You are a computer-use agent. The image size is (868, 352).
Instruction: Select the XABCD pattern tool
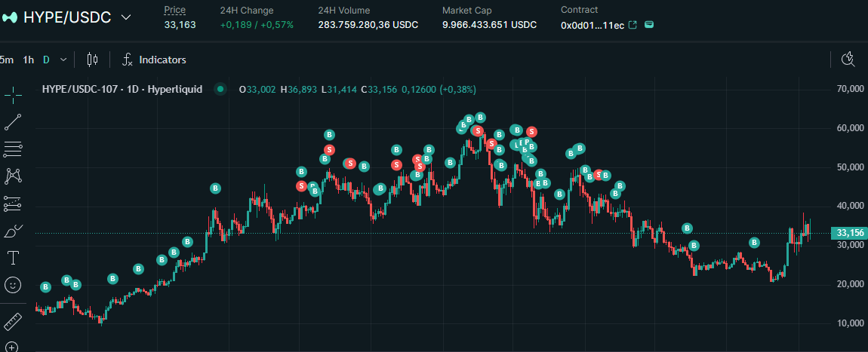tap(13, 176)
